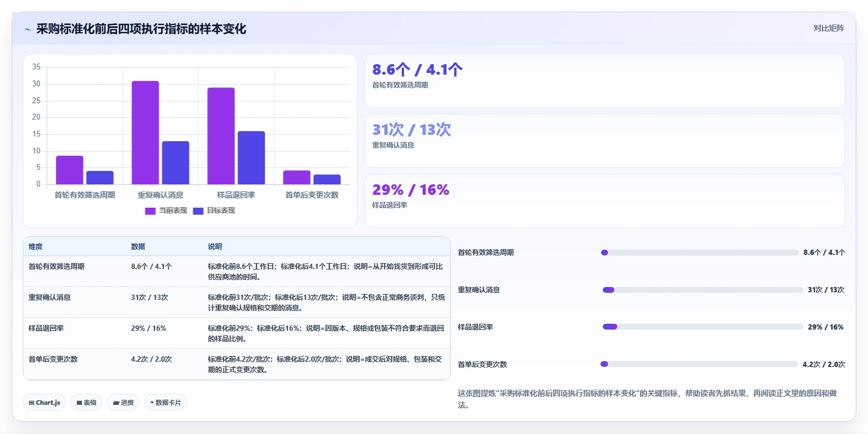Select 重复确认消息 table row name cell
This screenshot has width=868, height=434.
pos(50,297)
